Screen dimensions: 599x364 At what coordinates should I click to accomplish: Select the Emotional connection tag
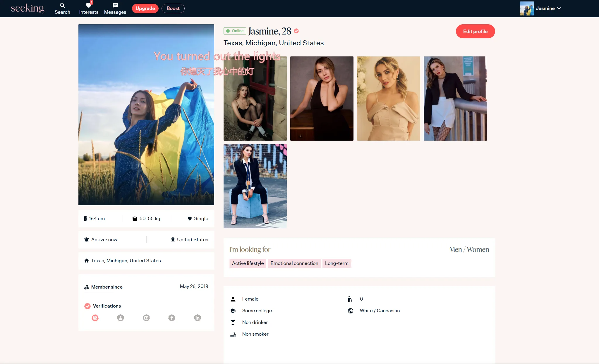tap(294, 263)
